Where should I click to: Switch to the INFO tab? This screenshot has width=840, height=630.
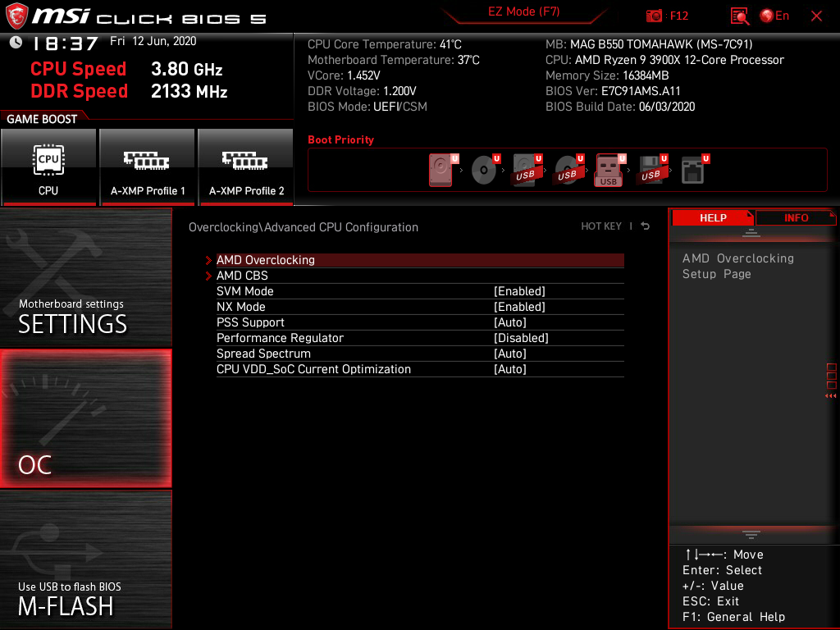796,217
